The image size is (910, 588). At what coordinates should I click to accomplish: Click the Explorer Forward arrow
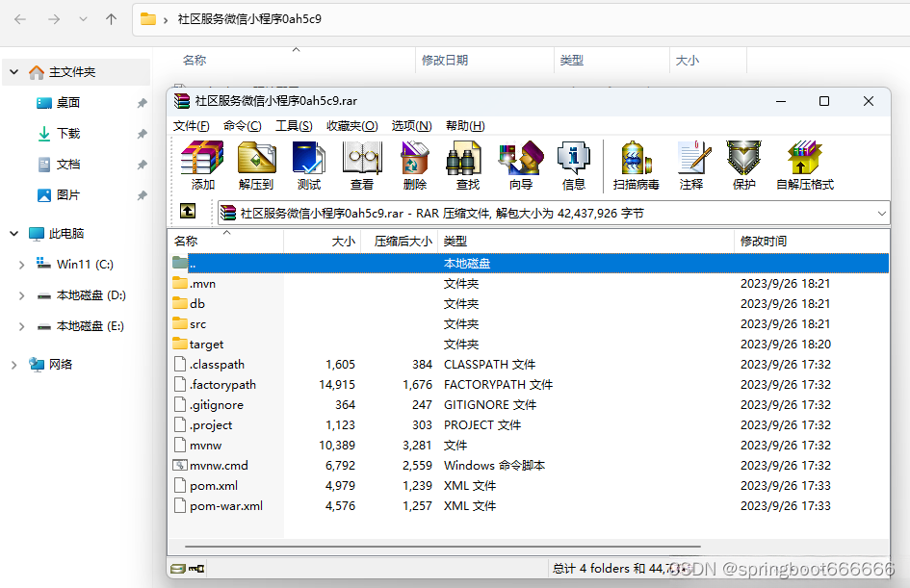(x=54, y=19)
